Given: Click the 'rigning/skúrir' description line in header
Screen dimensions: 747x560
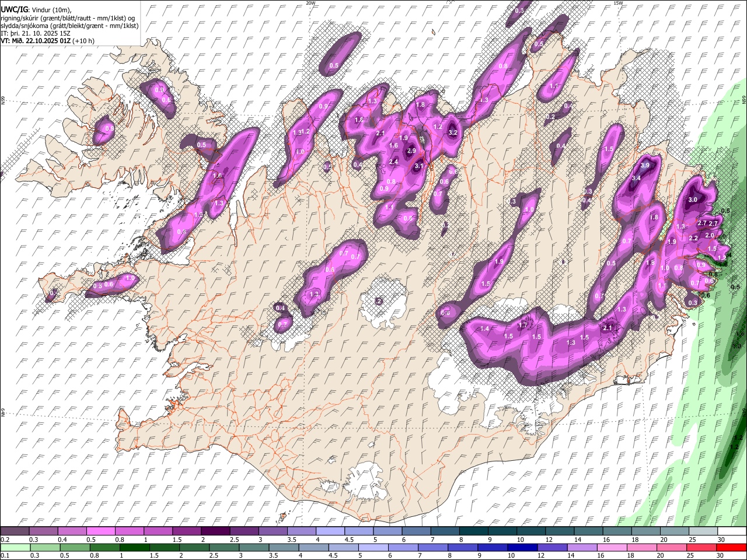Looking at the screenshot, I should [68, 17].
